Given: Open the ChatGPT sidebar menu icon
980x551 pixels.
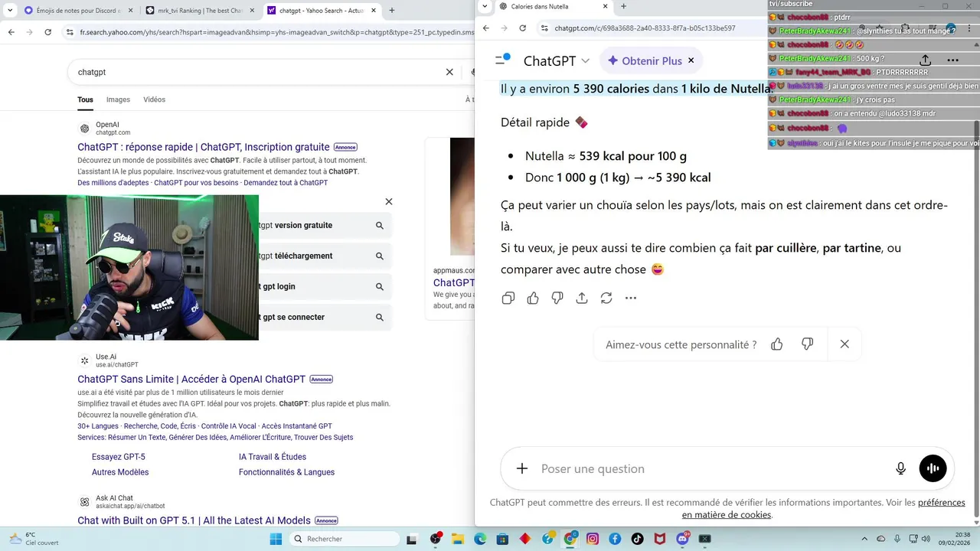Looking at the screenshot, I should 502,60.
